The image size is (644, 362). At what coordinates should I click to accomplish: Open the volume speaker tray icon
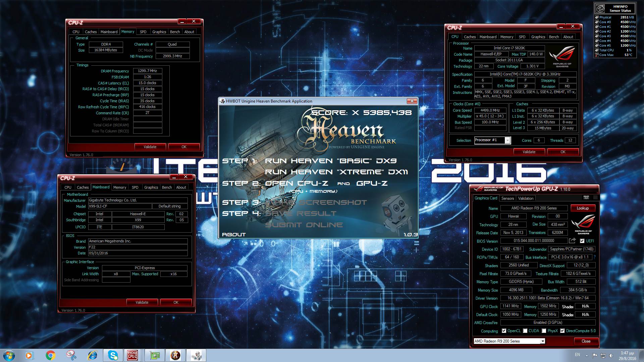click(611, 356)
